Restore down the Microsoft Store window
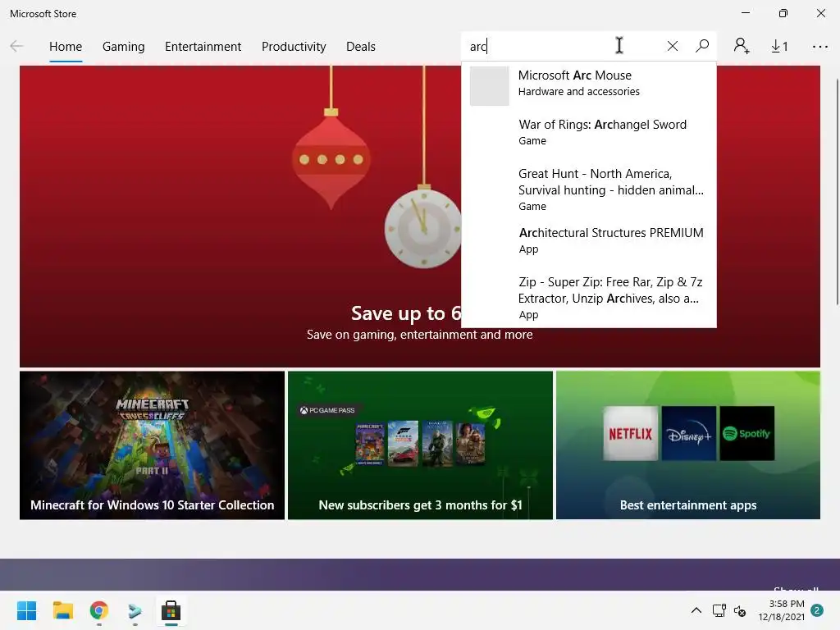 pyautogui.click(x=783, y=13)
